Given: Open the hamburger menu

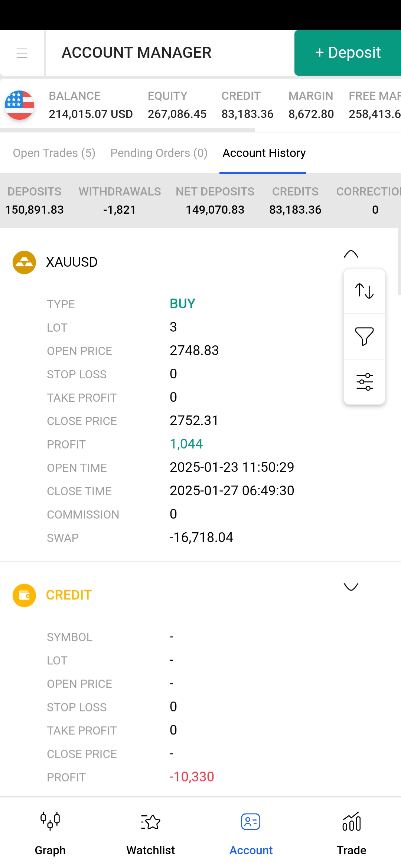Looking at the screenshot, I should [22, 53].
